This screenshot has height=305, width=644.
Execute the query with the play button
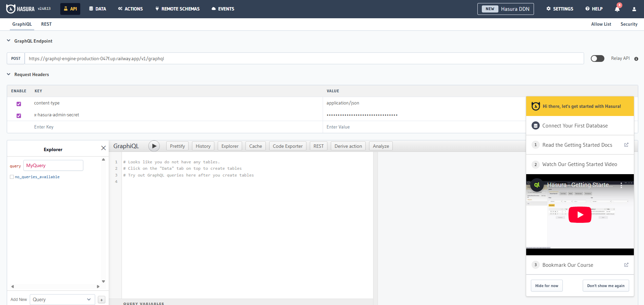(154, 146)
